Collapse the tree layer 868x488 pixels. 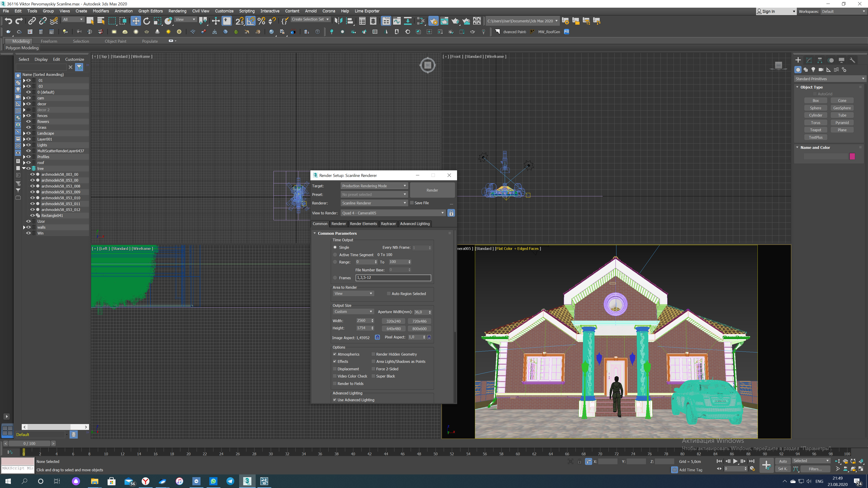(x=24, y=168)
